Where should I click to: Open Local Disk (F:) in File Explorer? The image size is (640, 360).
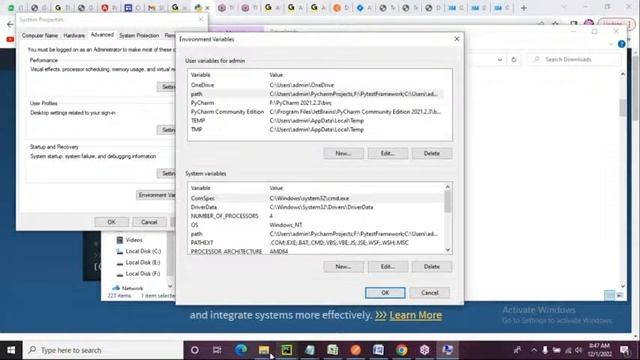coord(139,274)
